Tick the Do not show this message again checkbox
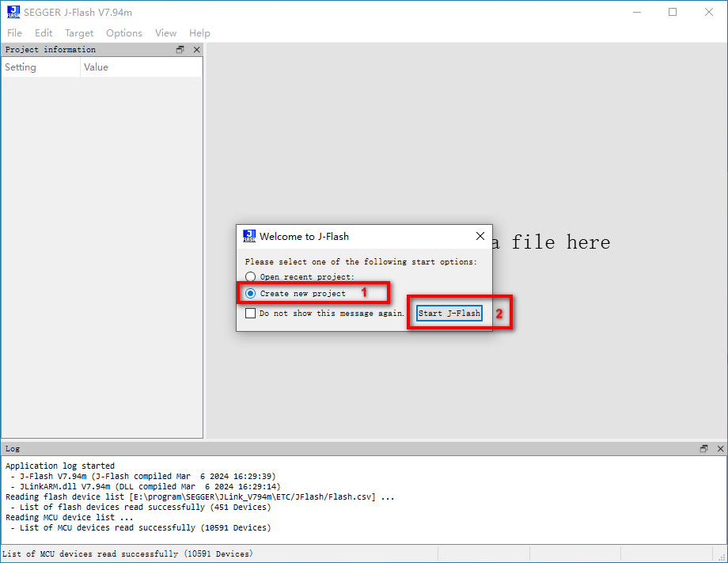This screenshot has width=728, height=563. tap(250, 313)
